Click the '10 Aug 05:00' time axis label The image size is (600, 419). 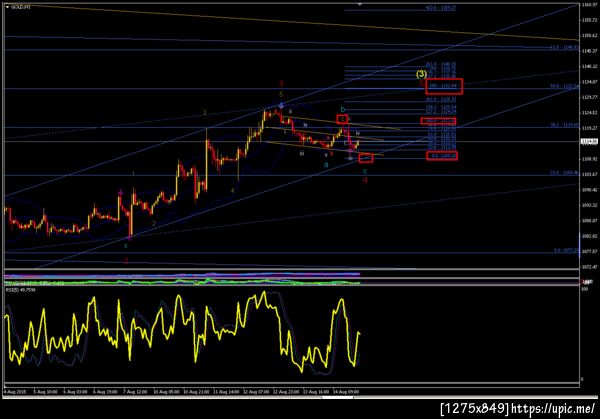tap(166, 391)
